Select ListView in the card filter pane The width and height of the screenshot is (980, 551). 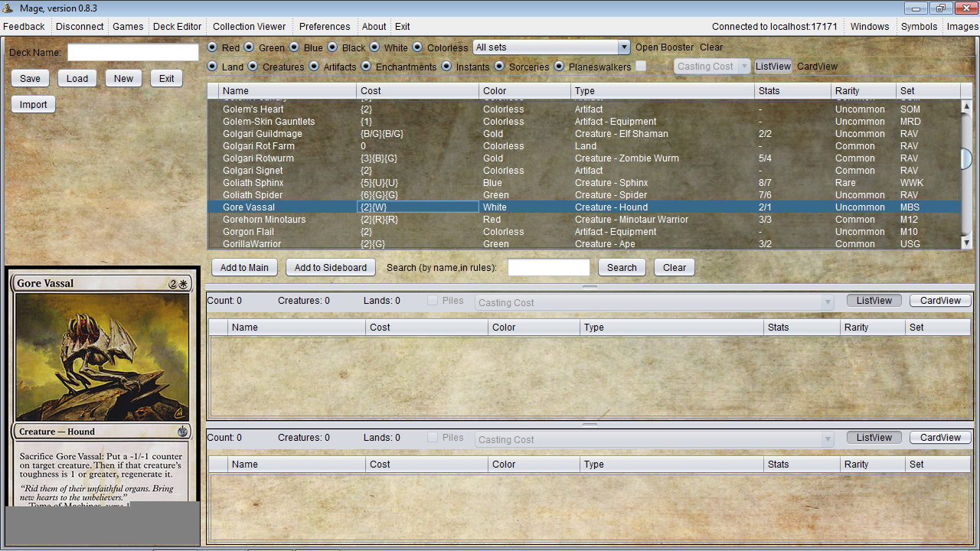(x=773, y=67)
